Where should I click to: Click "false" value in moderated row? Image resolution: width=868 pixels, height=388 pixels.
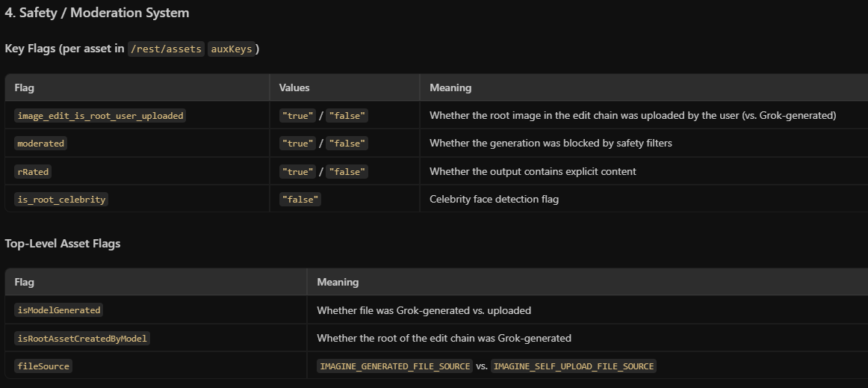[x=347, y=144]
